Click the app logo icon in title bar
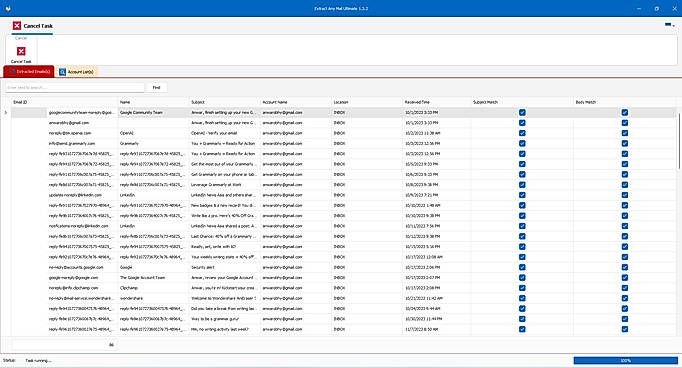The width and height of the screenshot is (682, 368). pos(8,8)
